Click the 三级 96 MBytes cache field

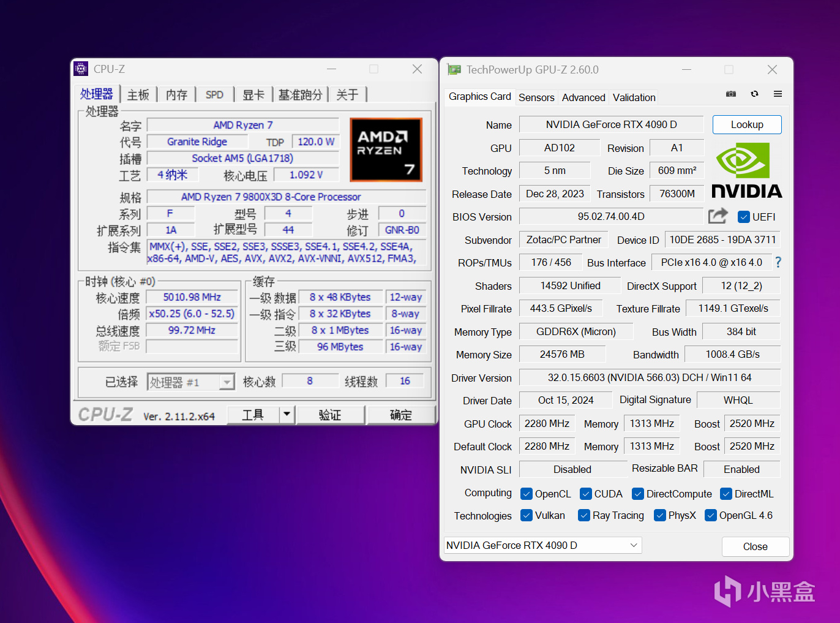point(340,347)
